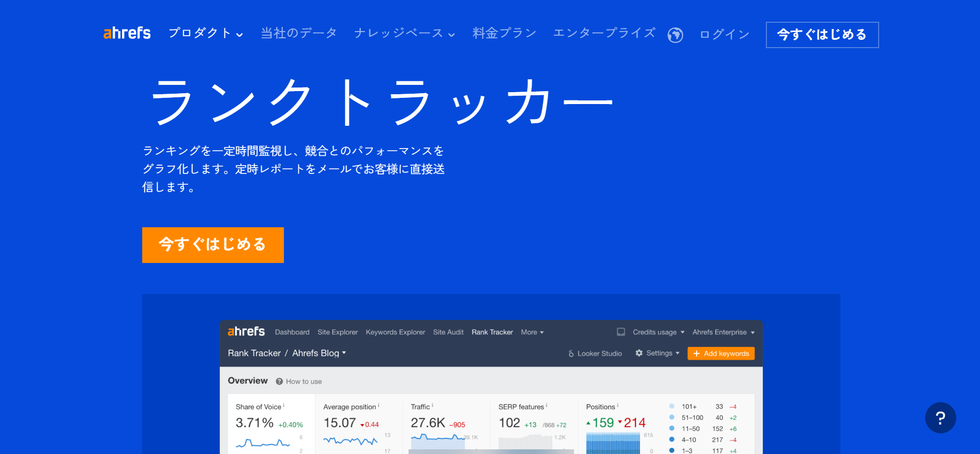Open the Credits usage dropdown

(x=658, y=332)
